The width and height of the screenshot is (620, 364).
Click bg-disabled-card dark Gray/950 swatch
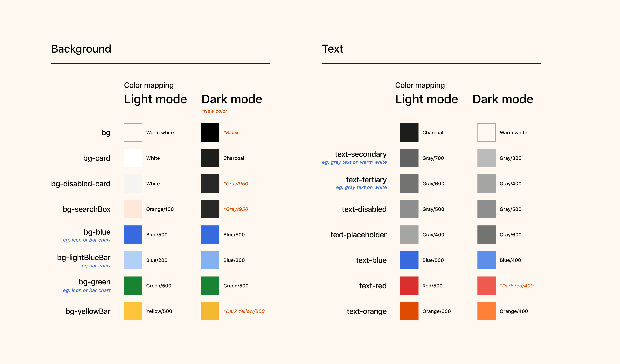click(x=210, y=184)
